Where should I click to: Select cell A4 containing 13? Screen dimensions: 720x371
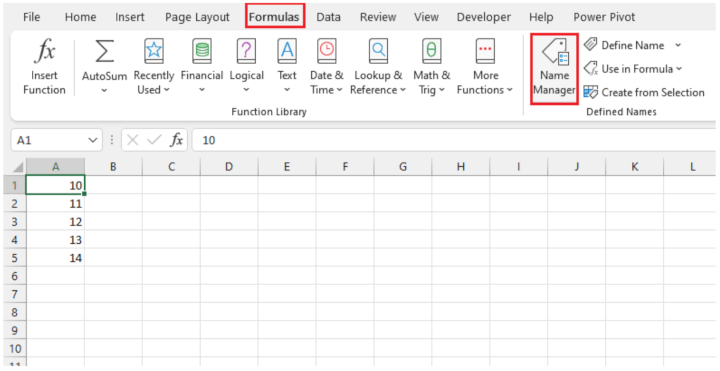tap(56, 240)
